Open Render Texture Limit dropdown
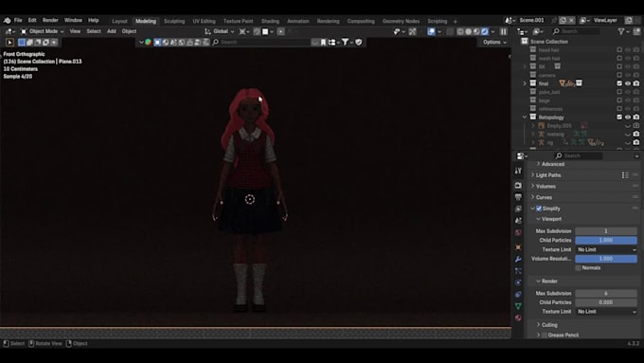 [606, 312]
